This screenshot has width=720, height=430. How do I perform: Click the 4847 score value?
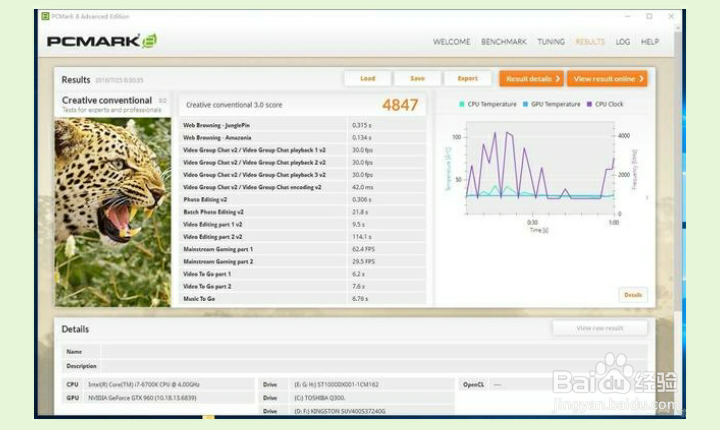pyautogui.click(x=400, y=105)
